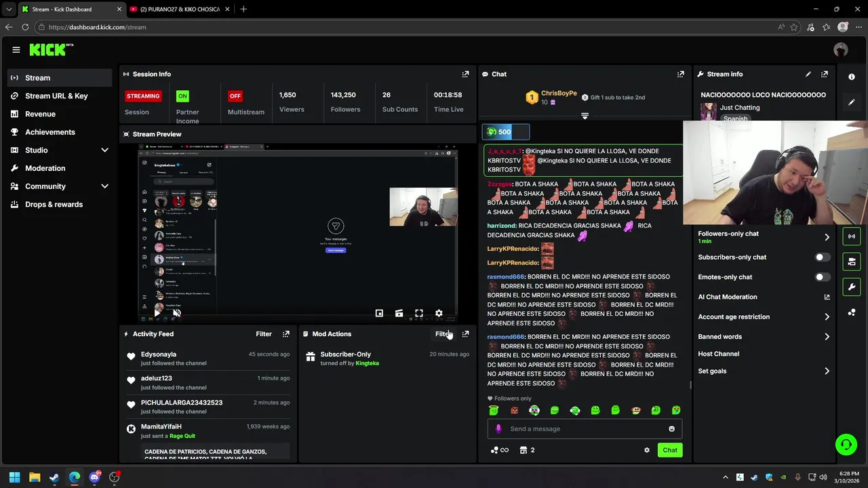
Task: Open AI Chat Moderation external link
Action: coord(827,297)
